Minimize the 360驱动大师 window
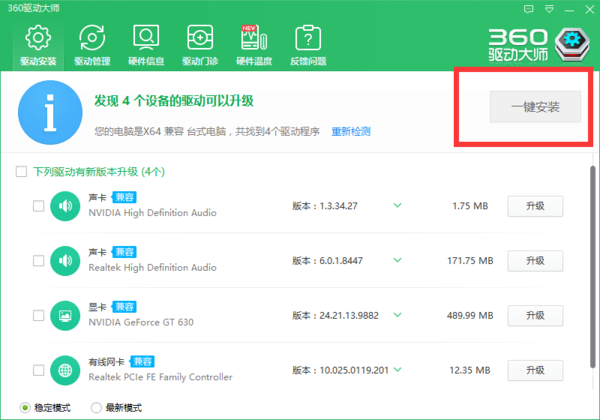 [569, 10]
